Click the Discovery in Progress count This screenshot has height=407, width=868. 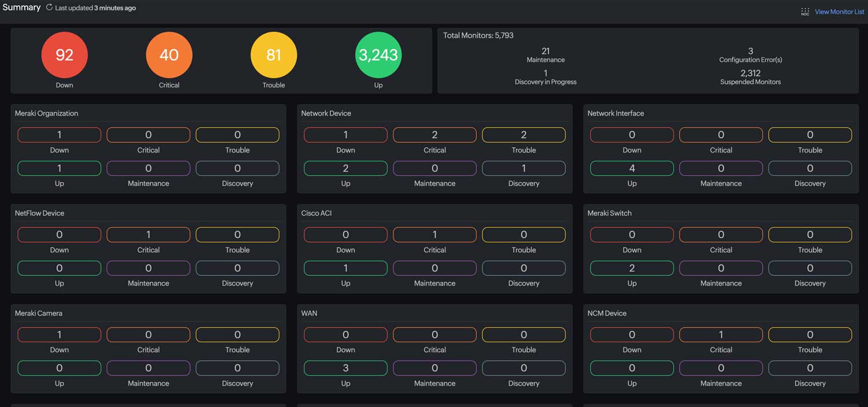coord(545,73)
